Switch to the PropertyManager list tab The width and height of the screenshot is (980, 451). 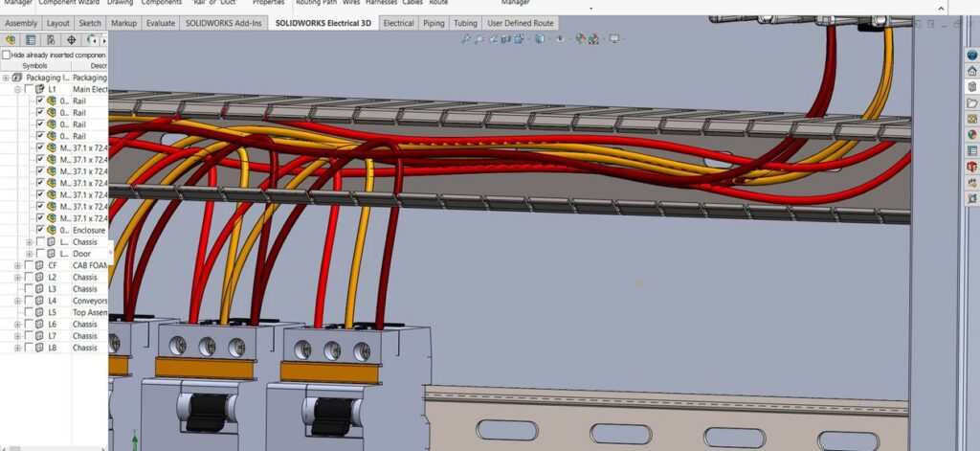(x=31, y=40)
